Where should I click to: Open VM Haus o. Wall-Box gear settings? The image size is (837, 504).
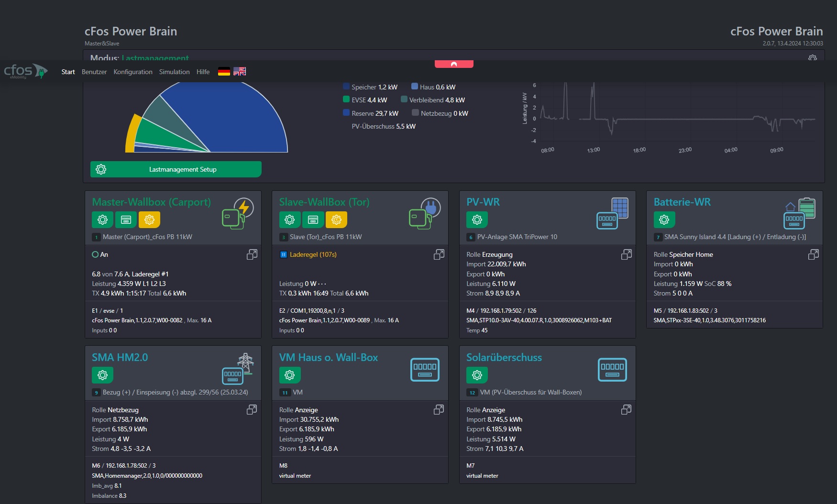pyautogui.click(x=290, y=375)
